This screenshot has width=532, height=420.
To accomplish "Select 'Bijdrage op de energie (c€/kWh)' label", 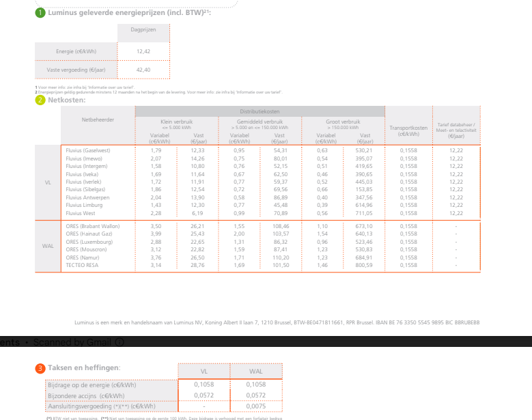I will point(92,385).
